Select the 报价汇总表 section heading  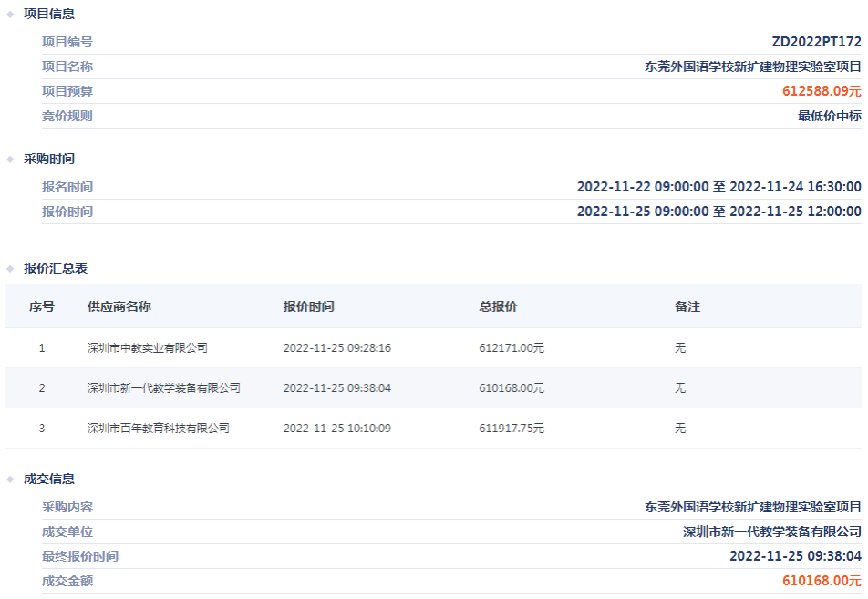point(56,268)
